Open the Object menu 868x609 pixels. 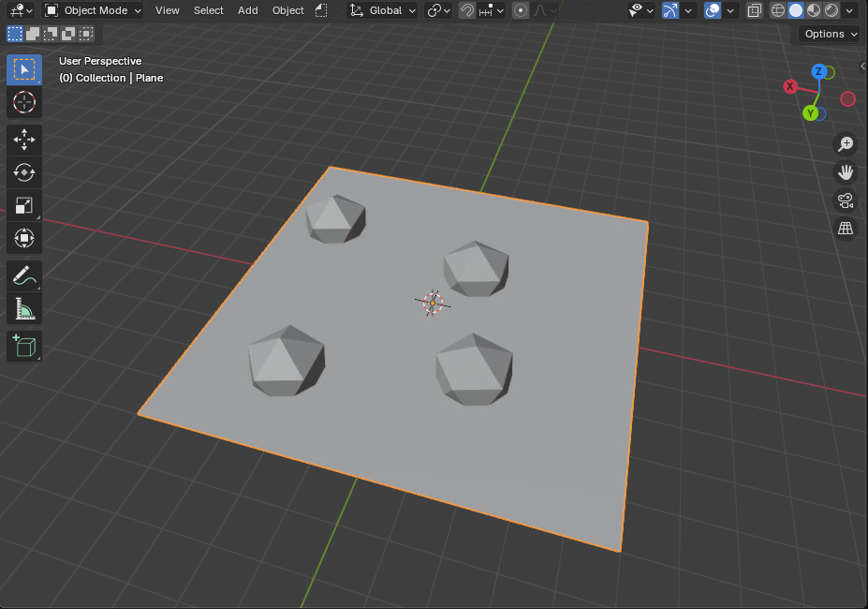287,10
